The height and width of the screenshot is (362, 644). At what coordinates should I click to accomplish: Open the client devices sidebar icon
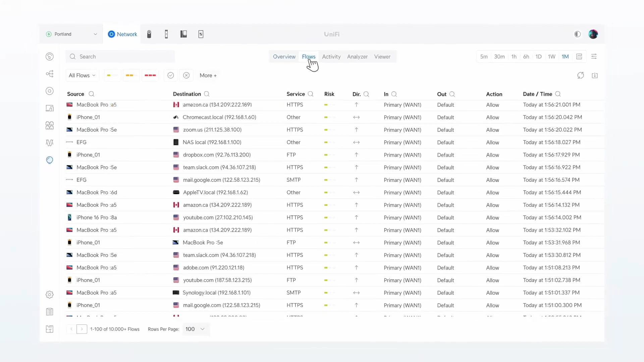point(50,108)
